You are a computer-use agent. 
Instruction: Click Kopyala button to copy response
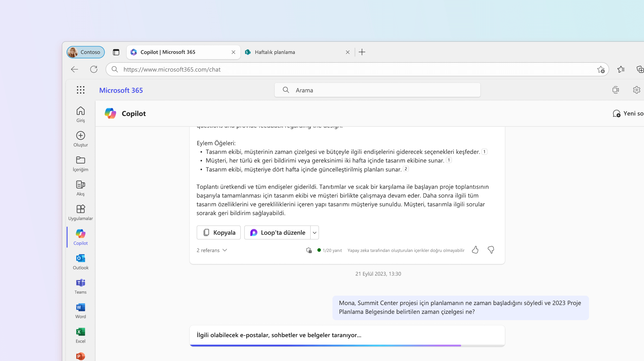[218, 232]
